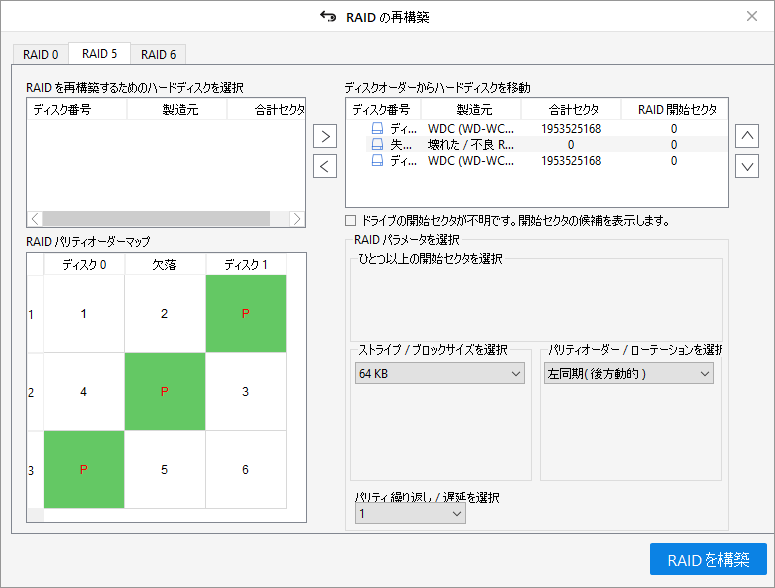The width and height of the screenshot is (775, 588).
Task: Enable unknown start sector candidates checkbox
Action: pos(350,220)
